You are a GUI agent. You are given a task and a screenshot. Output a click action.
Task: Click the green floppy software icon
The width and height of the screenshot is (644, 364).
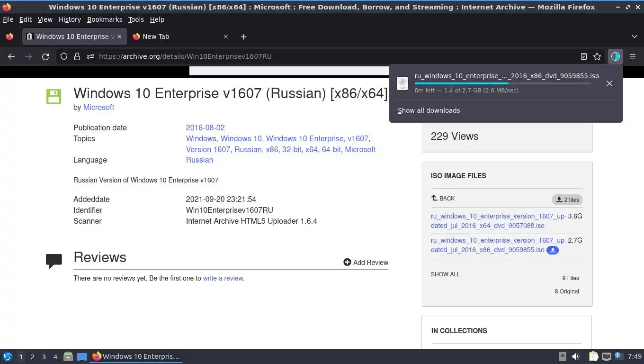54,96
